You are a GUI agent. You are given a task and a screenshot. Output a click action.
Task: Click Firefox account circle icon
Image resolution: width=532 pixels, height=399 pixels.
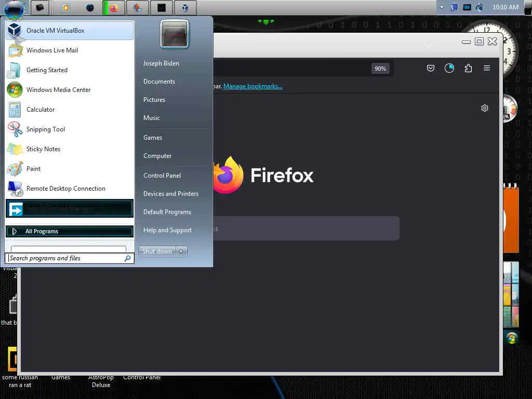[x=449, y=68]
